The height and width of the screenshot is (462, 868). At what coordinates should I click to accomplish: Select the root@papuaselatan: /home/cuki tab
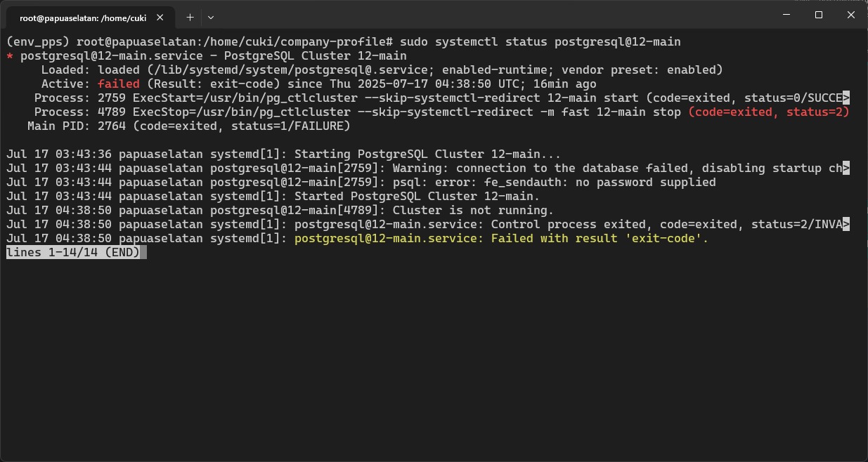[x=83, y=18]
